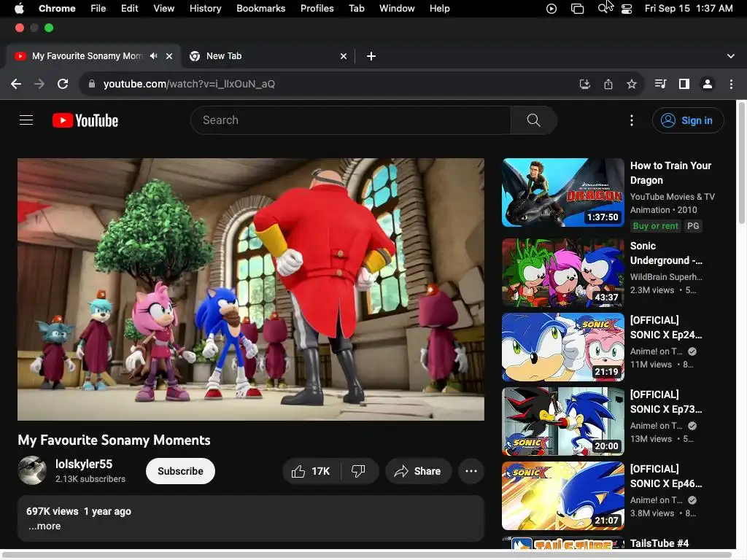Bookmark this tab with the star
747x560 pixels.
[632, 85]
